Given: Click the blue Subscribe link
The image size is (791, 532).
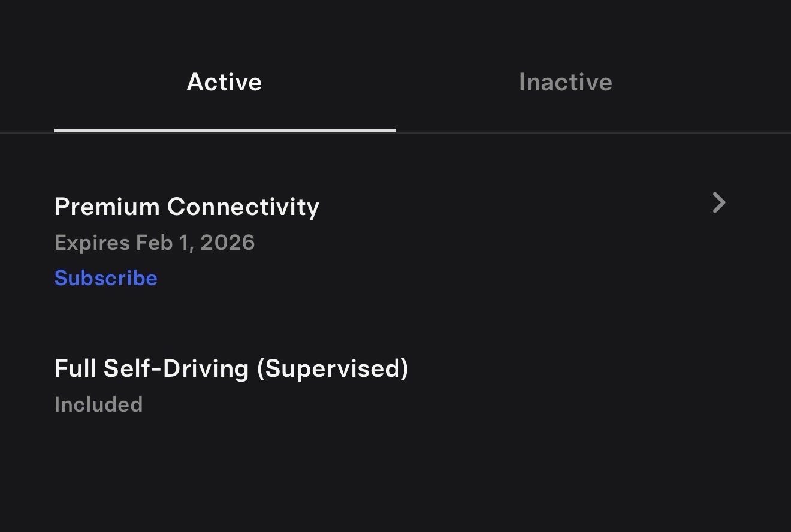Looking at the screenshot, I should (x=106, y=278).
